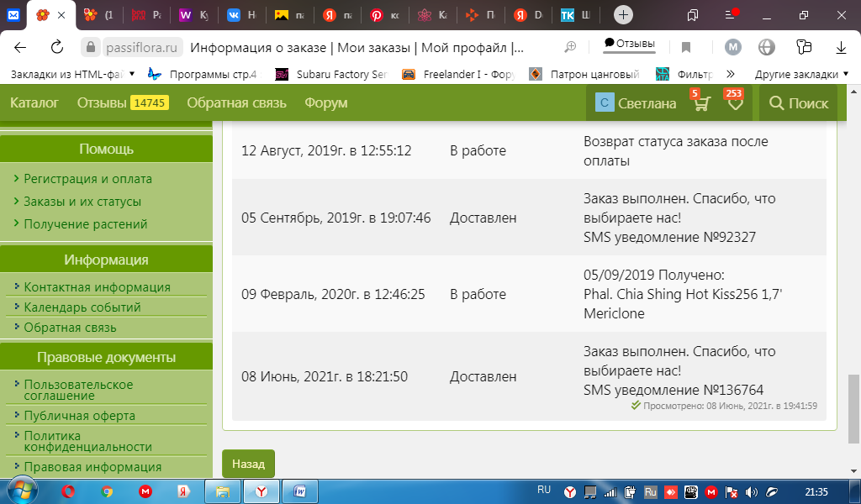Open a new tab with the plus button
The height and width of the screenshot is (504, 861).
(623, 15)
